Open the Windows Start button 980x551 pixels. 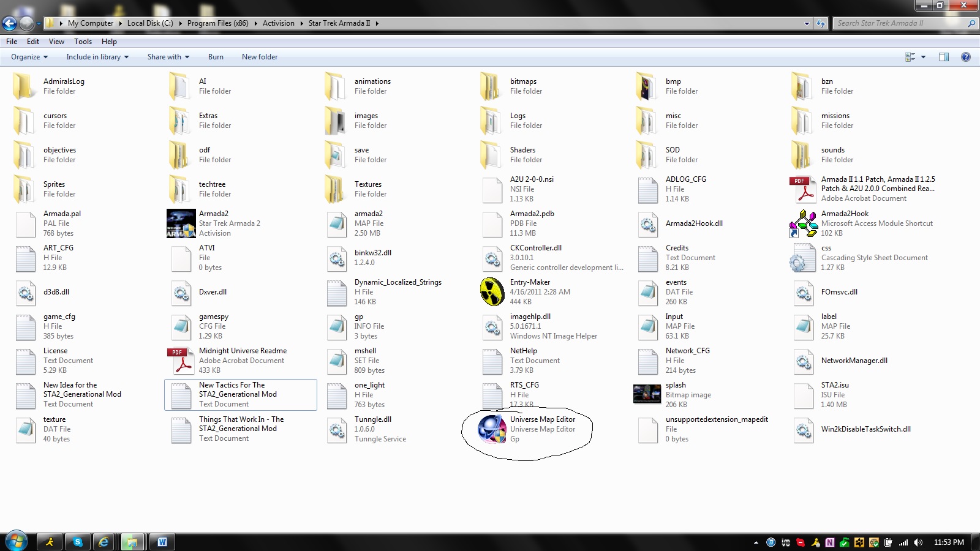[16, 542]
